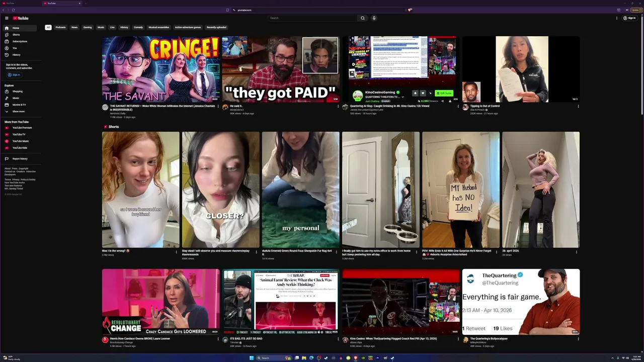Open options for Was I in the wrong short
644x362 pixels.
tap(177, 252)
